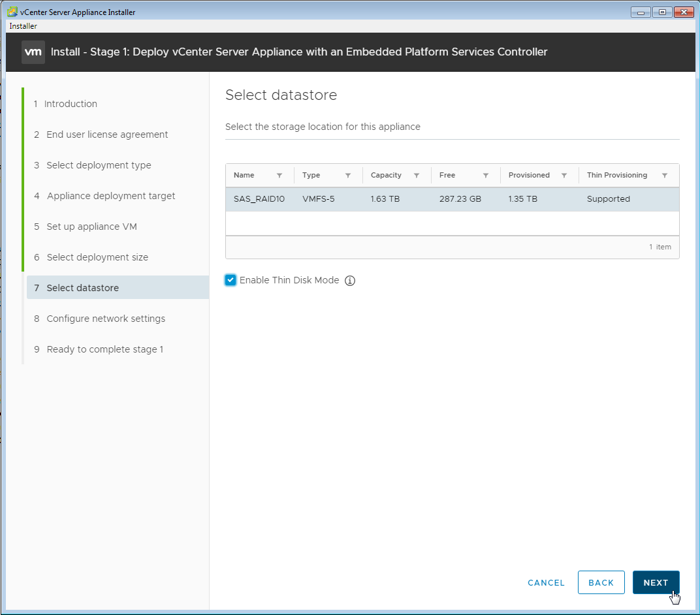Image resolution: width=700 pixels, height=615 pixels.
Task: Click the Thin Disk Mode info icon
Action: pos(350,281)
